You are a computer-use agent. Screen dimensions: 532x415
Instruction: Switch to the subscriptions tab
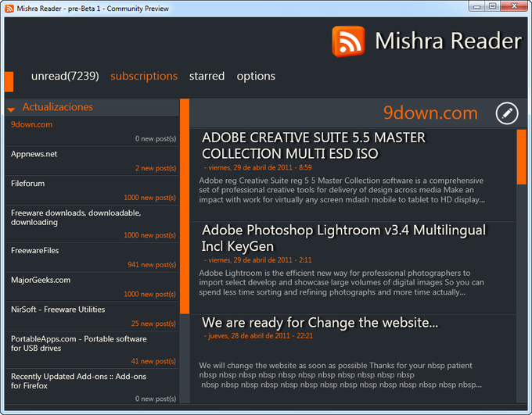[x=144, y=76]
